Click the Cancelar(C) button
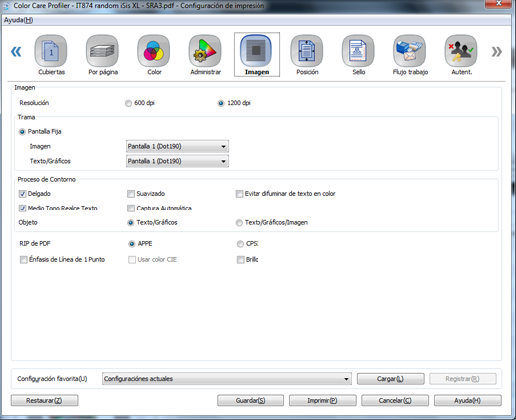 (395, 400)
